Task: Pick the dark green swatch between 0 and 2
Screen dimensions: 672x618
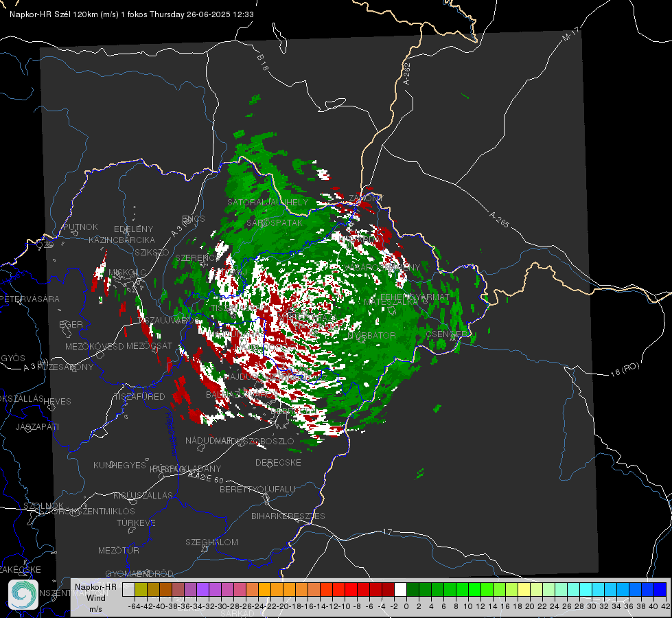Action: click(413, 589)
